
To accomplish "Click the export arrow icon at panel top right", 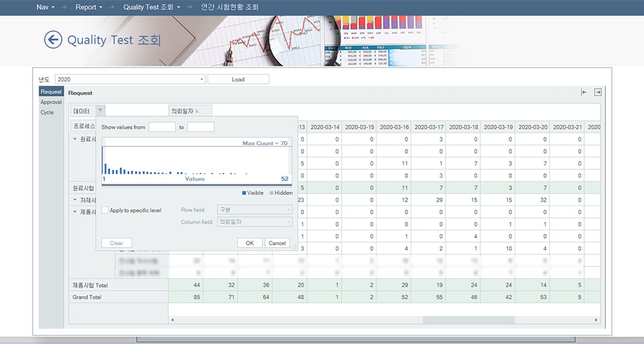I will point(598,93).
